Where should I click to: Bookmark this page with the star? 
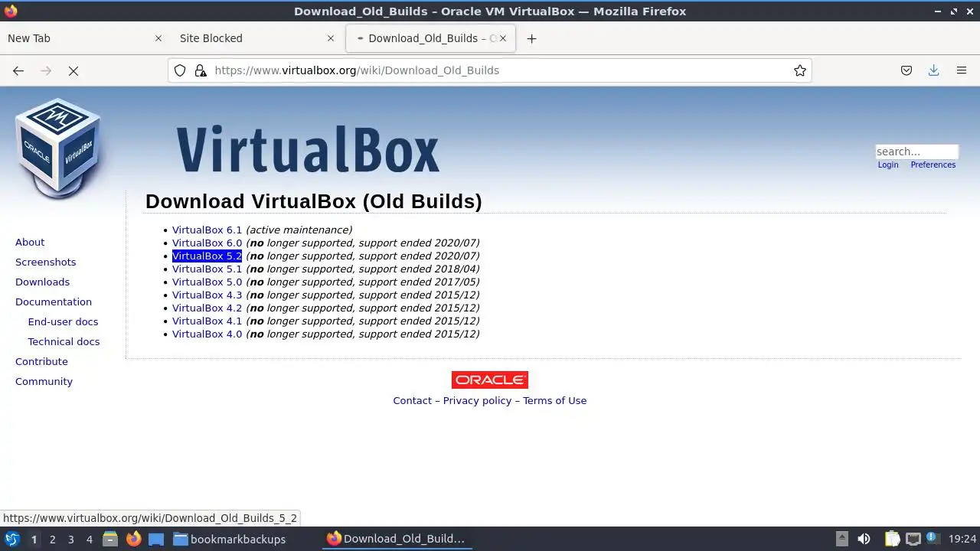click(800, 70)
